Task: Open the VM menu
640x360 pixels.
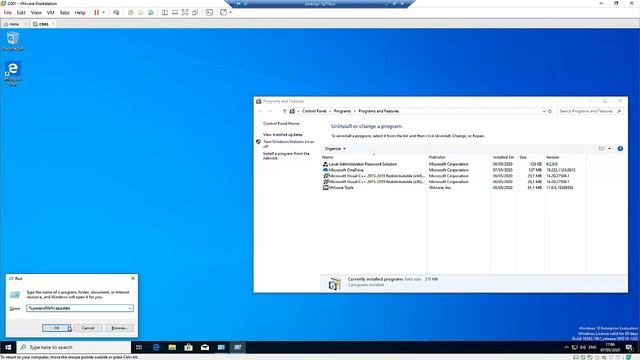Action: pyautogui.click(x=51, y=13)
